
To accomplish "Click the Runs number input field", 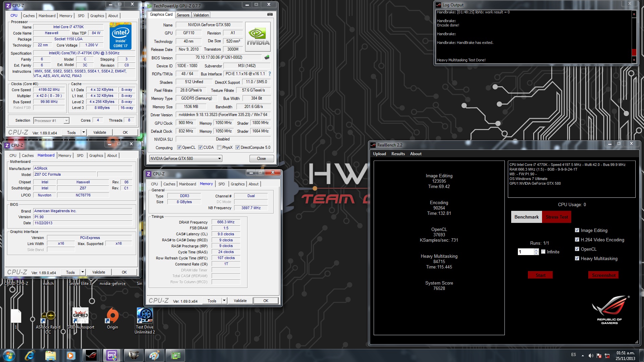I will [526, 252].
